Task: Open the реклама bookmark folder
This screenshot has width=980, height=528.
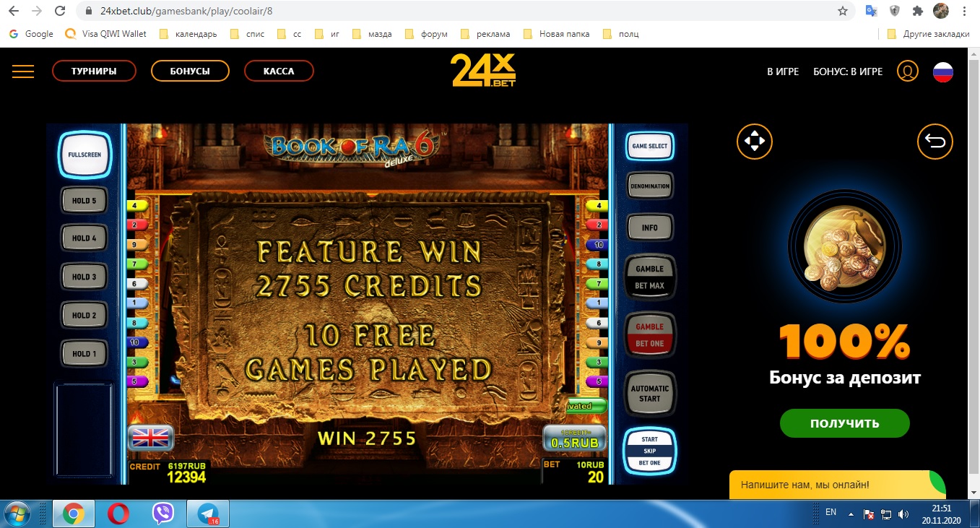Action: tap(485, 34)
